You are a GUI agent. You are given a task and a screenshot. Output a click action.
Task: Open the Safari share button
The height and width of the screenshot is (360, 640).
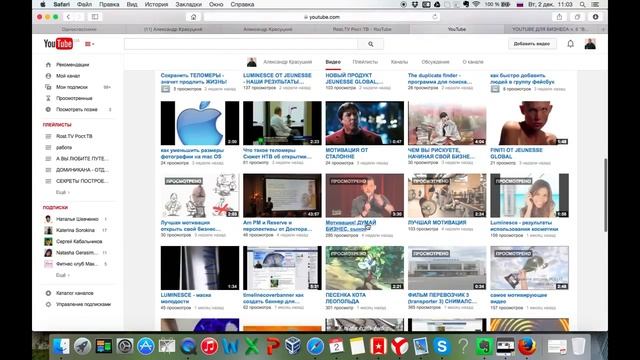coord(559,17)
